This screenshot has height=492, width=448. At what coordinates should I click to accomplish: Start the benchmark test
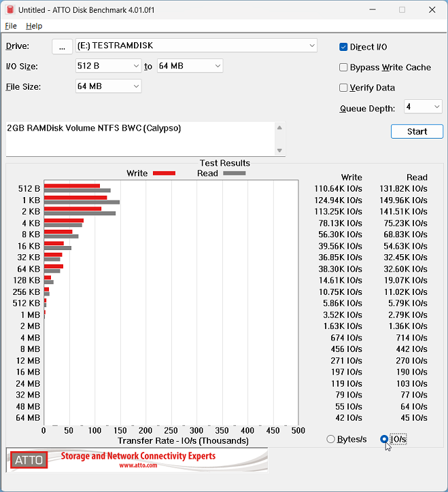[x=417, y=131]
